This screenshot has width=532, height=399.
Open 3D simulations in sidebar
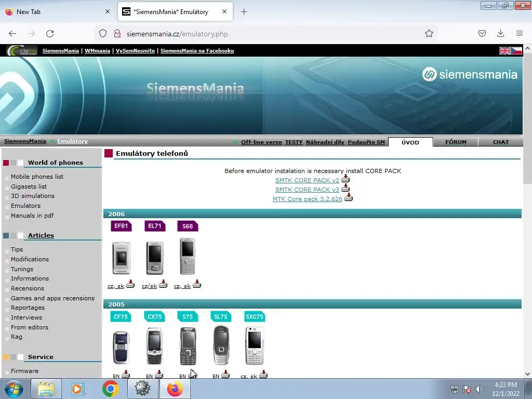tap(33, 196)
